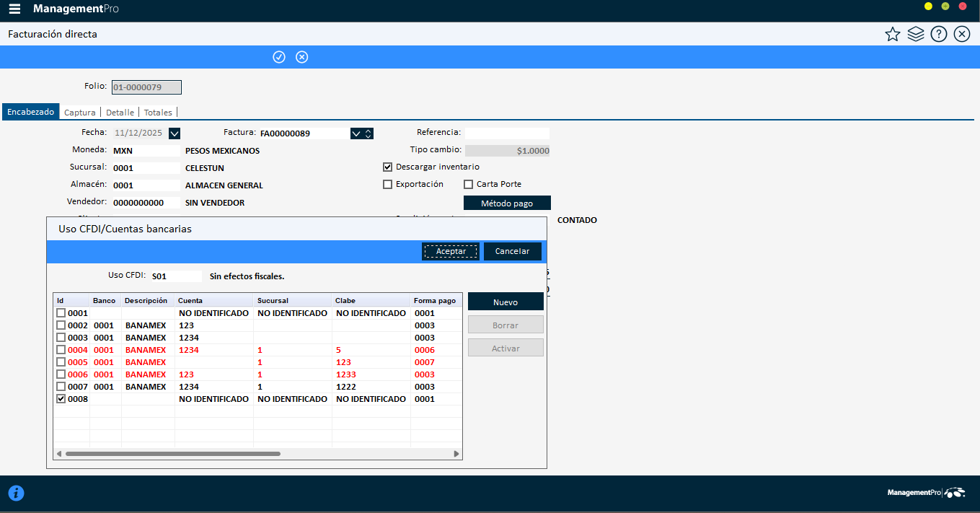
Task: Cancel invoice with toolbar X icon
Action: click(302, 57)
